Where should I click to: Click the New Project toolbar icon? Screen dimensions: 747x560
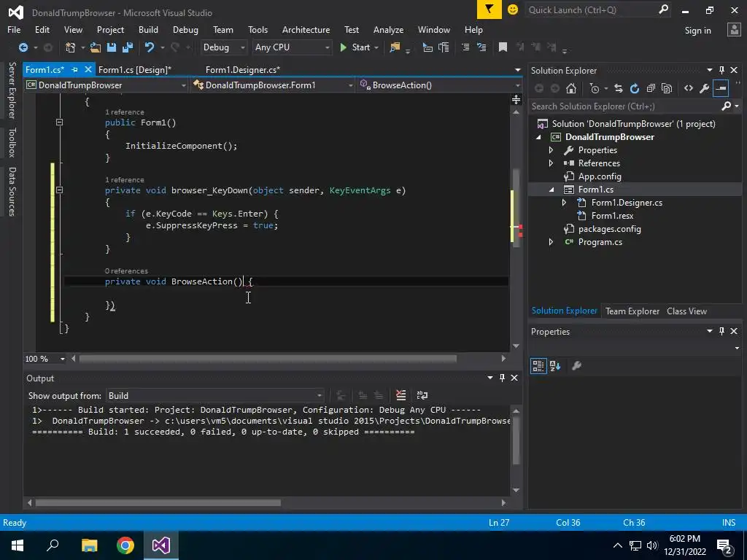click(71, 47)
